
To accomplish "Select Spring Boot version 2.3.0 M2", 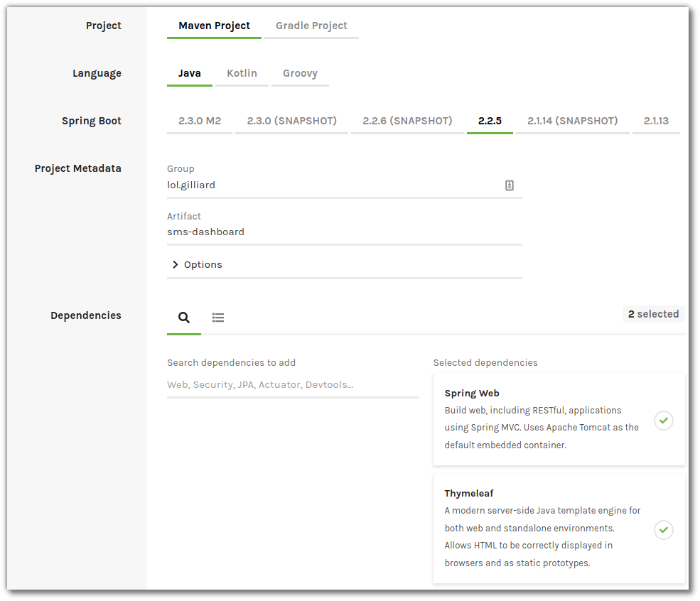I will [x=199, y=121].
